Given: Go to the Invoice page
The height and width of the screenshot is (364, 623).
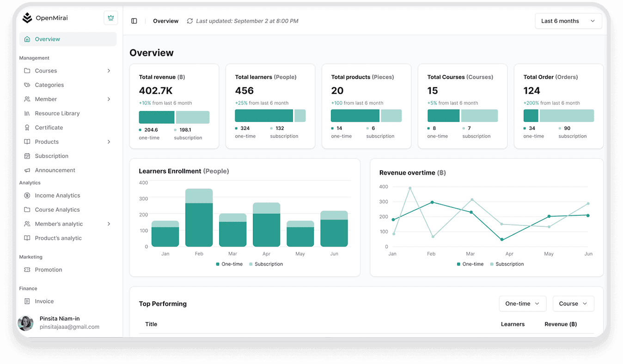Looking at the screenshot, I should (x=44, y=302).
